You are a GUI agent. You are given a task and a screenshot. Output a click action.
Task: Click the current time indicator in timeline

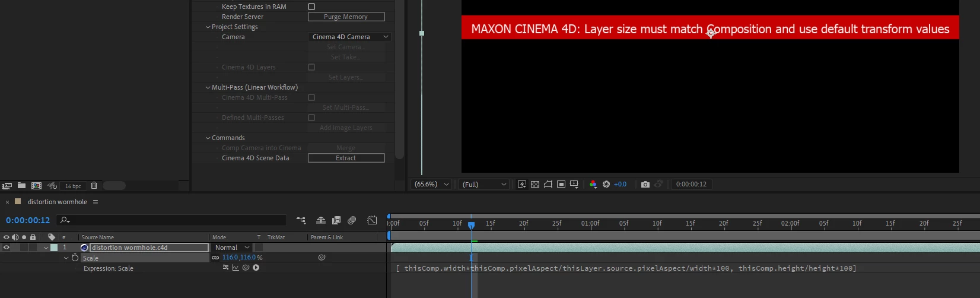click(x=471, y=226)
